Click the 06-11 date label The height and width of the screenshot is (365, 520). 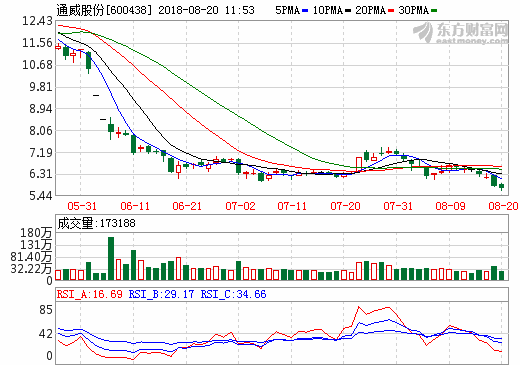135,206
